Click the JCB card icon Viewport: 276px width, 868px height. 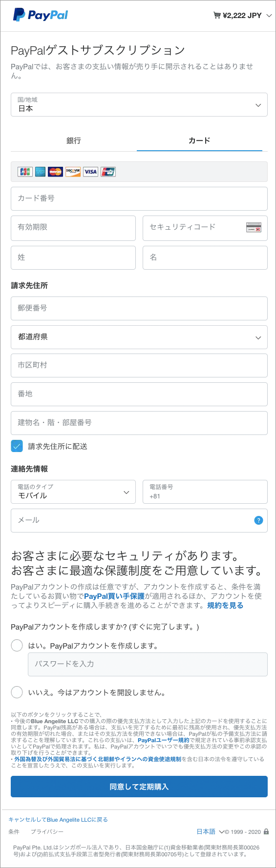pyautogui.click(x=25, y=172)
